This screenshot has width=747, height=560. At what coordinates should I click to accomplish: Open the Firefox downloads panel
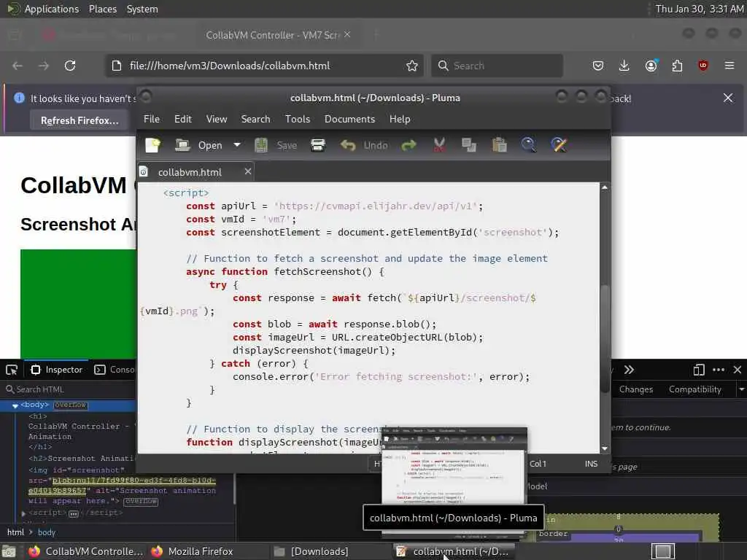(624, 66)
